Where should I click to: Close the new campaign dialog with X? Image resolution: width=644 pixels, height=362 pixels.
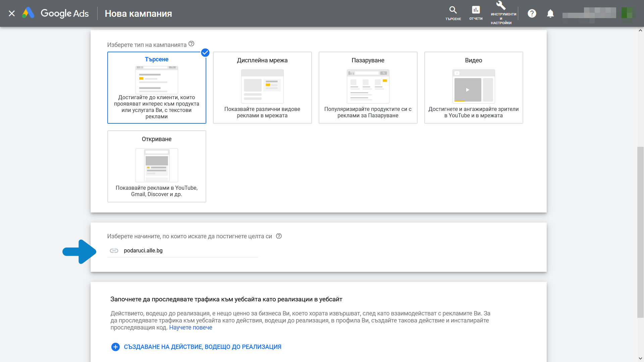pyautogui.click(x=12, y=13)
